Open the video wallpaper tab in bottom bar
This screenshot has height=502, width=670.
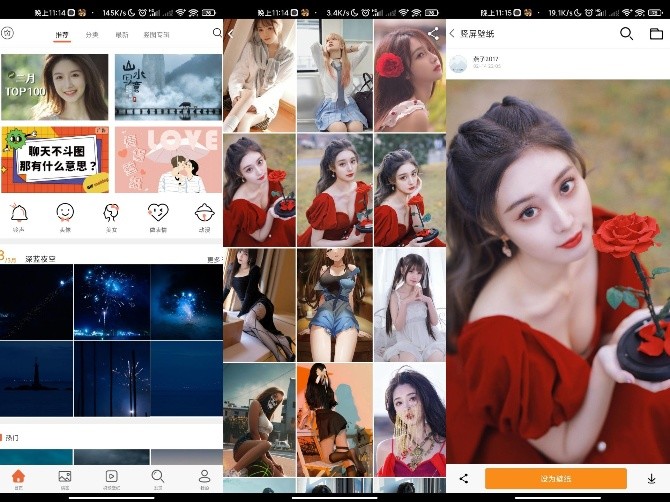click(111, 477)
